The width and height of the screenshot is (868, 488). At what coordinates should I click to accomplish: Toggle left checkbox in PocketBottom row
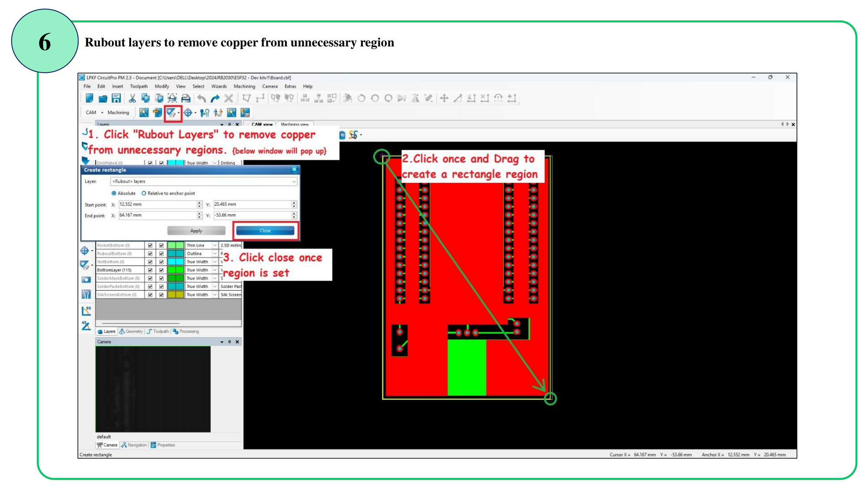point(150,246)
